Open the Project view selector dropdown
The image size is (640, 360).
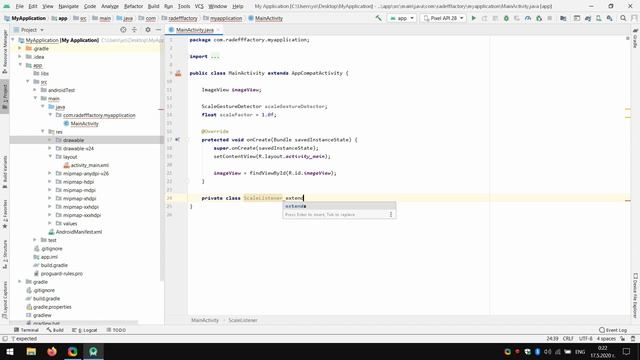(x=29, y=30)
